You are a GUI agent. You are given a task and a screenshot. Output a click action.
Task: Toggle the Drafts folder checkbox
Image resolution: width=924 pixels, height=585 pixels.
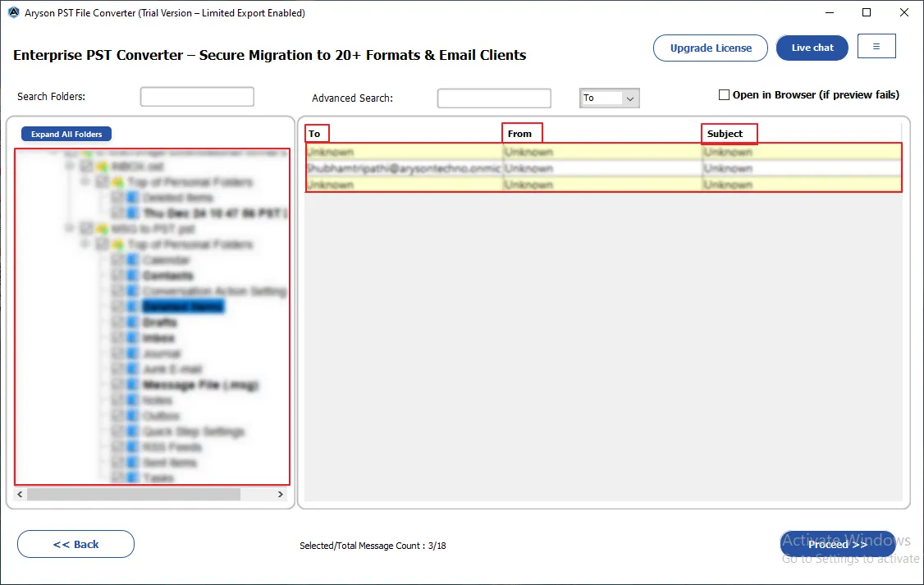coord(117,322)
